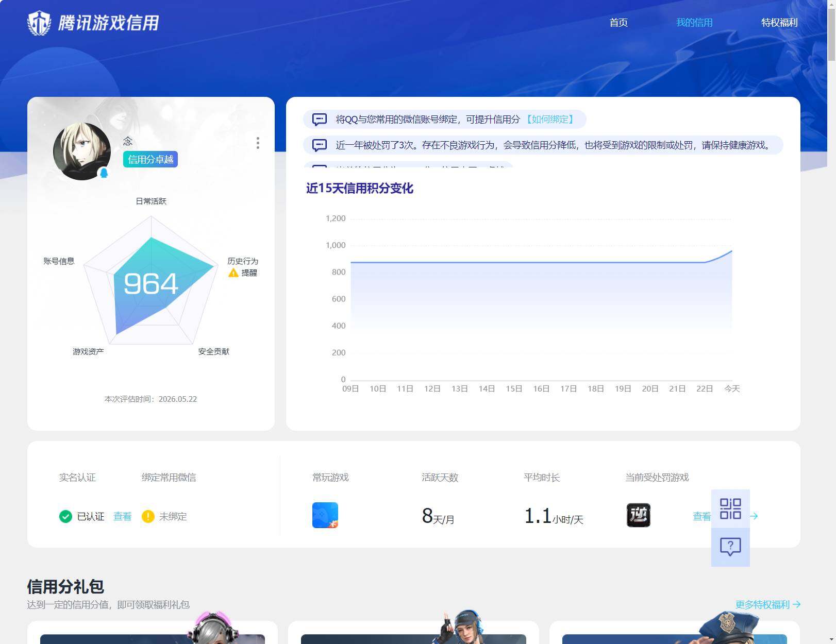Screen dimensions: 836x644
Task: Click the 信用分卓越 badge
Action: (x=151, y=160)
